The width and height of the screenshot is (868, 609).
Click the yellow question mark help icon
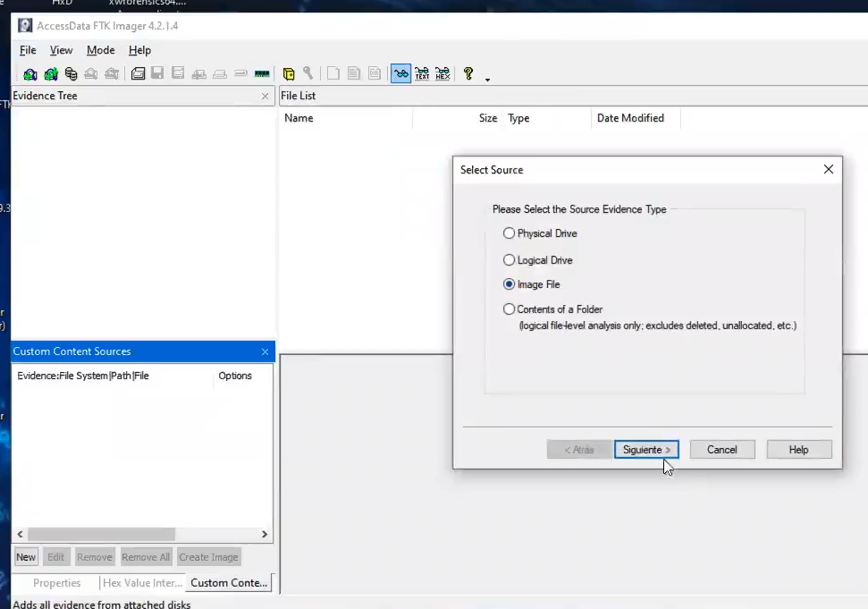(468, 73)
